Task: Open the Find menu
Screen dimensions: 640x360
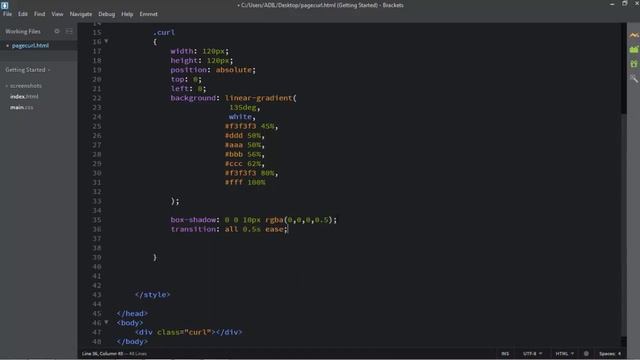Action: tap(39, 14)
